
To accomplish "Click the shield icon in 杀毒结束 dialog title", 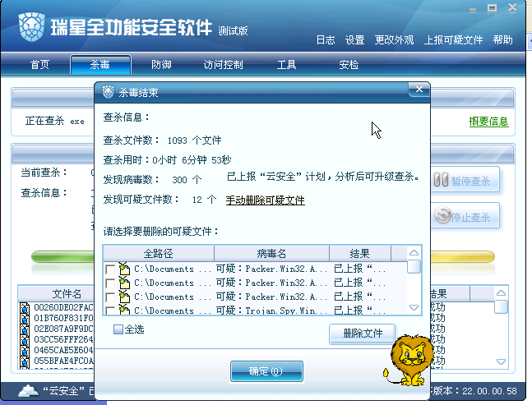I will tap(109, 92).
